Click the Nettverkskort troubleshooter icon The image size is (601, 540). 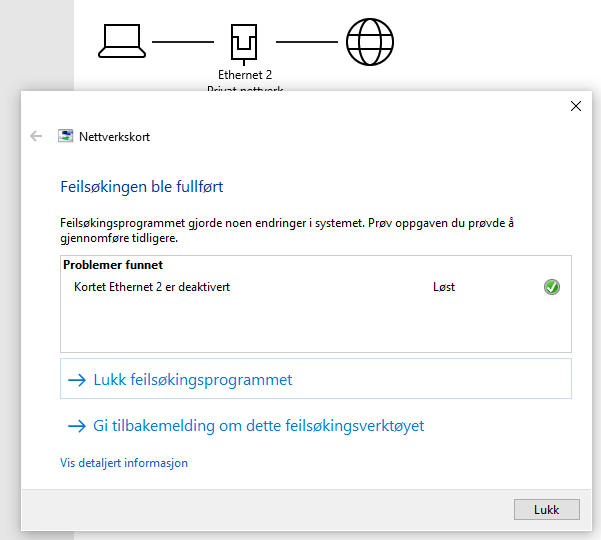click(x=66, y=136)
